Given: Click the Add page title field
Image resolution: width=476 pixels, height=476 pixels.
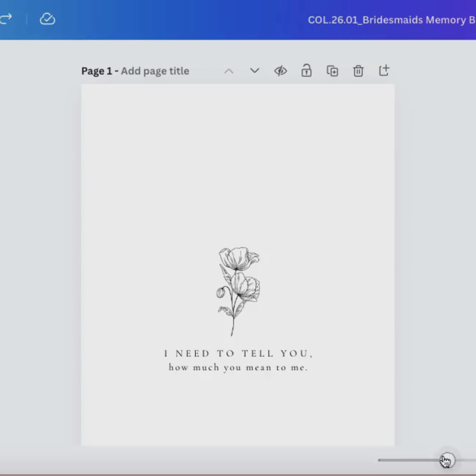Looking at the screenshot, I should point(155,71).
